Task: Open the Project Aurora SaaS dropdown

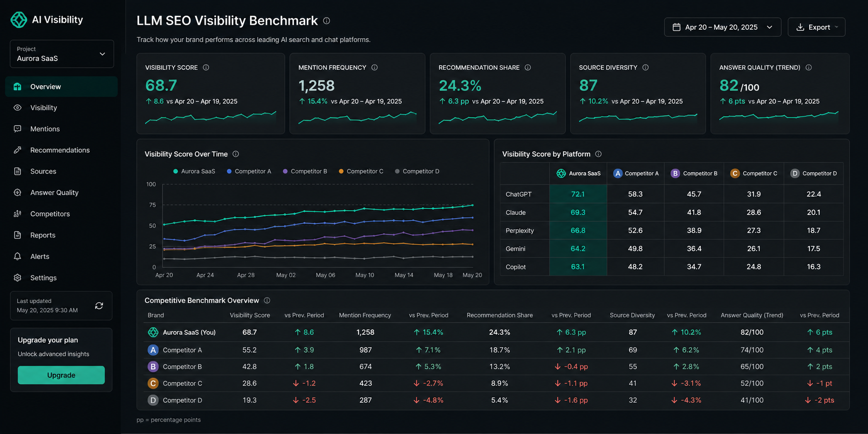Action: (62, 54)
